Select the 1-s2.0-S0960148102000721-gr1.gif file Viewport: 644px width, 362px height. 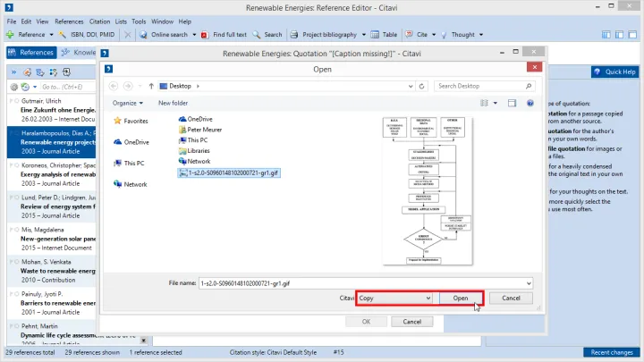coord(229,173)
